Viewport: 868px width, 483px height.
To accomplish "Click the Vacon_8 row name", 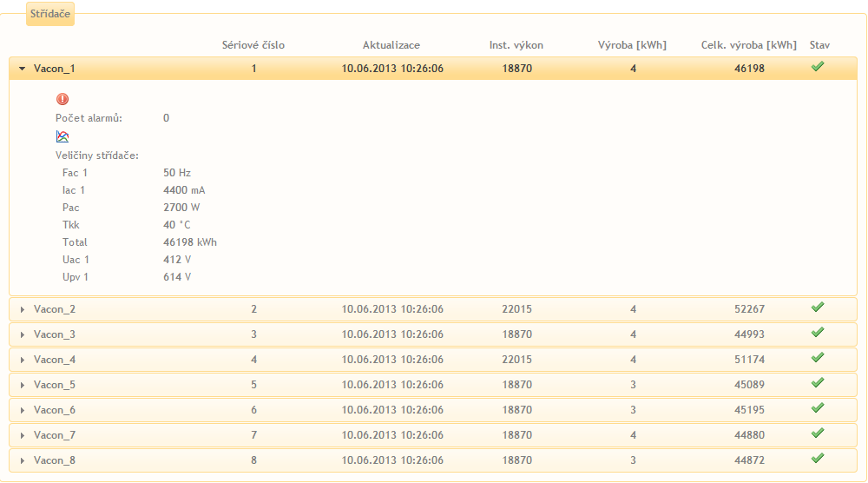I will coord(54,460).
